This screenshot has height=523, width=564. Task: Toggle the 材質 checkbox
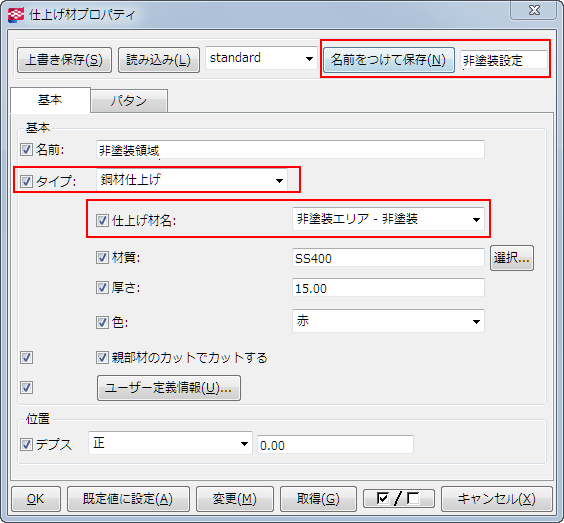[102, 258]
